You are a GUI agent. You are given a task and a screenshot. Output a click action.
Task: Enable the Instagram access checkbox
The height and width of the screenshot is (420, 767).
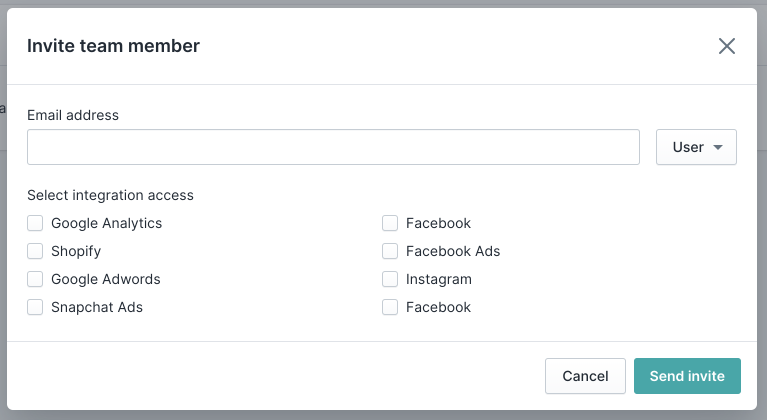pyautogui.click(x=390, y=279)
